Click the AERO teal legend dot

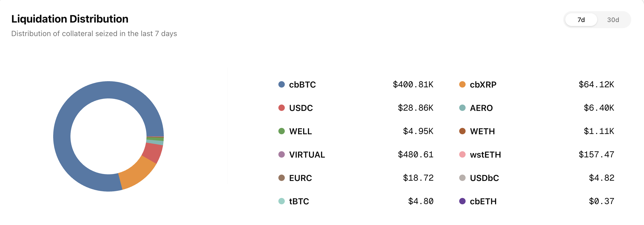462,108
